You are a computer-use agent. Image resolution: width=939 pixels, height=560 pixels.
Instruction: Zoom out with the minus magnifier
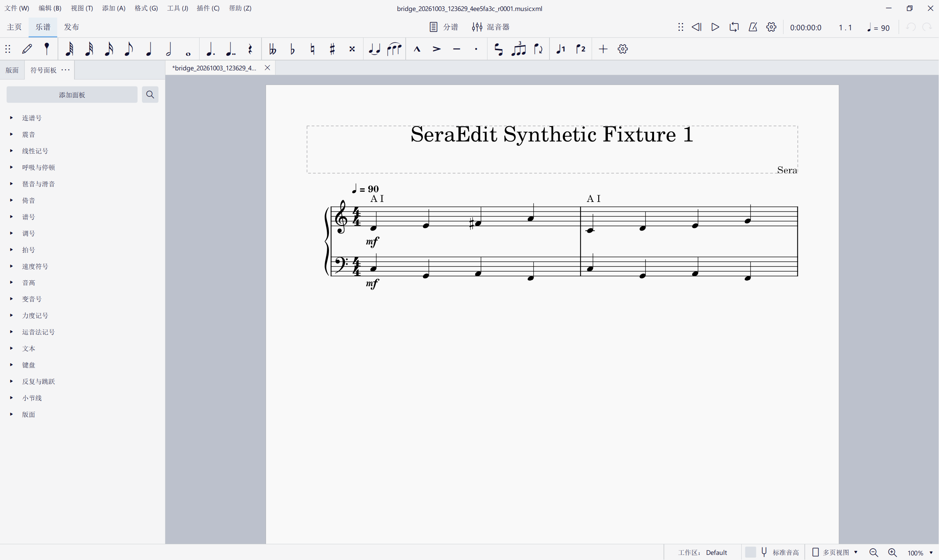point(874,552)
